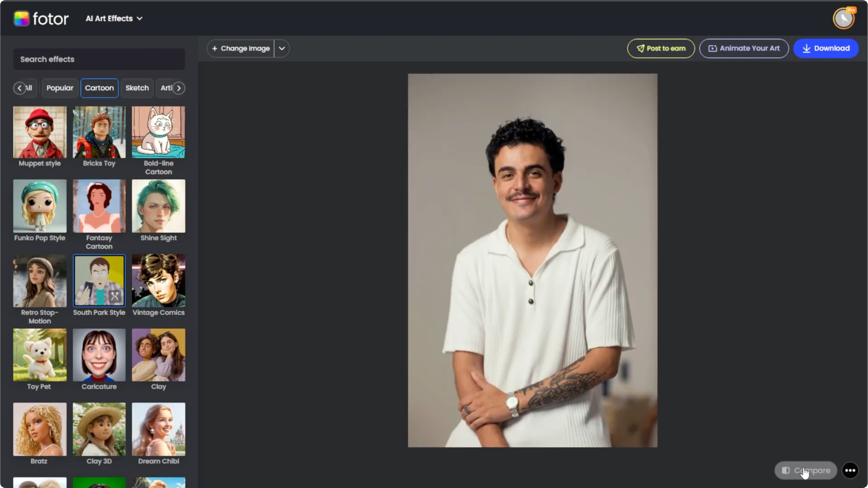Click Animate Your Art button
The width and height of the screenshot is (868, 488).
[744, 48]
